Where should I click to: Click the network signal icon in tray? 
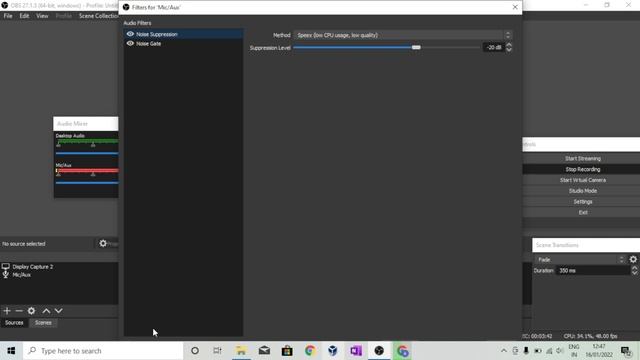[x=549, y=351]
